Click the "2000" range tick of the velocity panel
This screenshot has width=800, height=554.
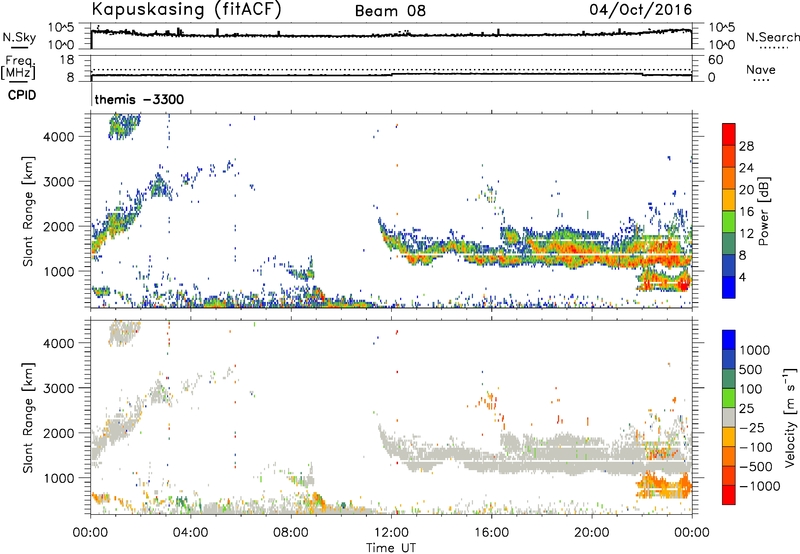point(59,433)
